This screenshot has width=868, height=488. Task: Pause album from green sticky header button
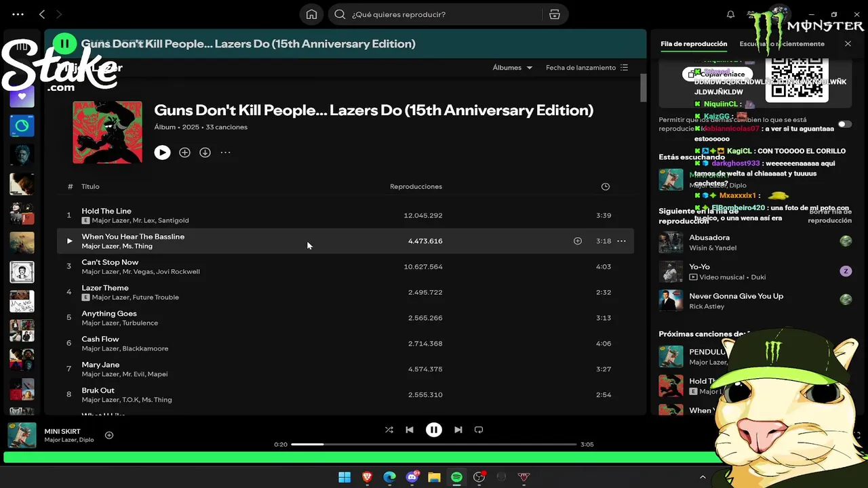64,43
